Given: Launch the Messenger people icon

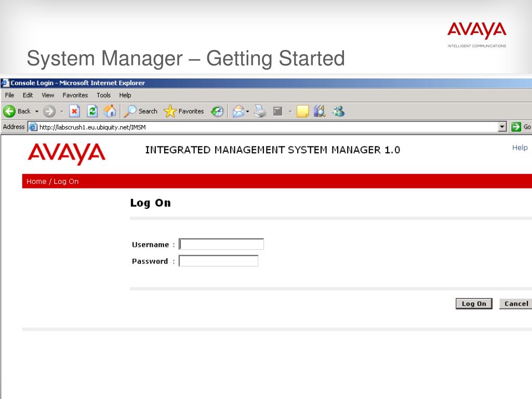Looking at the screenshot, I should (x=339, y=111).
